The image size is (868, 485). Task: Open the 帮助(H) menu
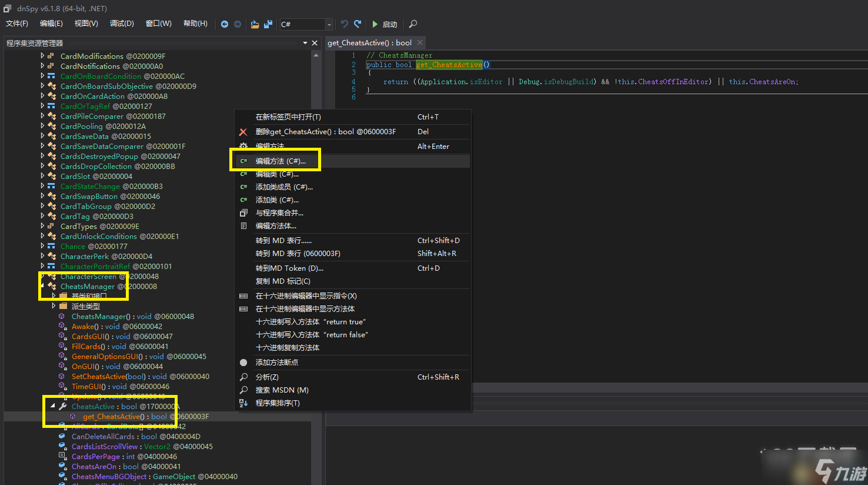[x=196, y=24]
